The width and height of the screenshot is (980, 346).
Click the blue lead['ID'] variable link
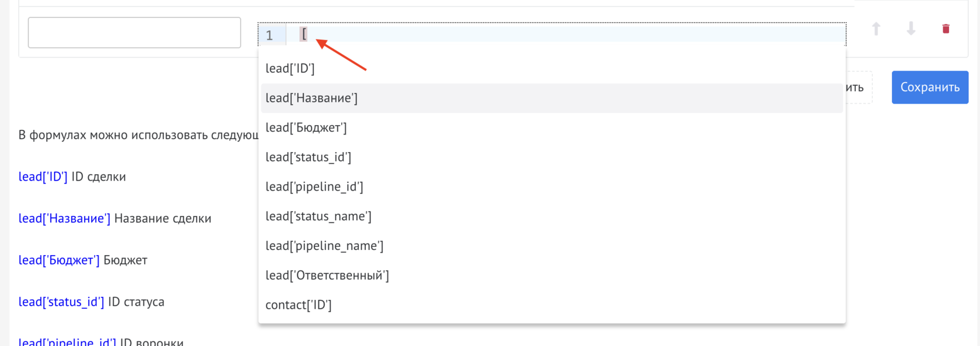click(43, 176)
